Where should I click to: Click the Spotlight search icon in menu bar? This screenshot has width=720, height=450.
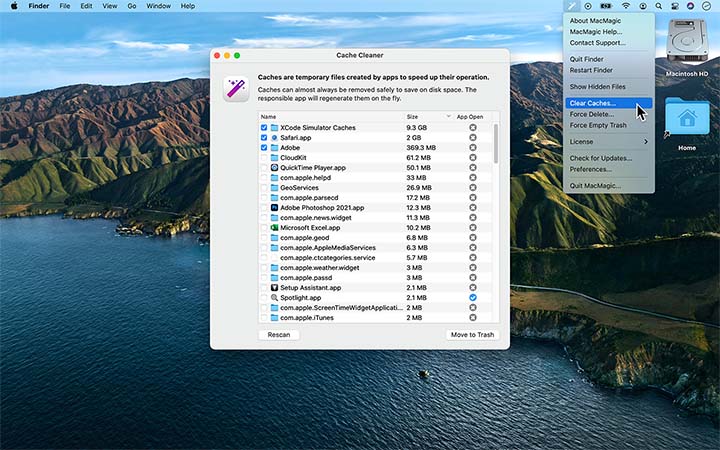(659, 6)
